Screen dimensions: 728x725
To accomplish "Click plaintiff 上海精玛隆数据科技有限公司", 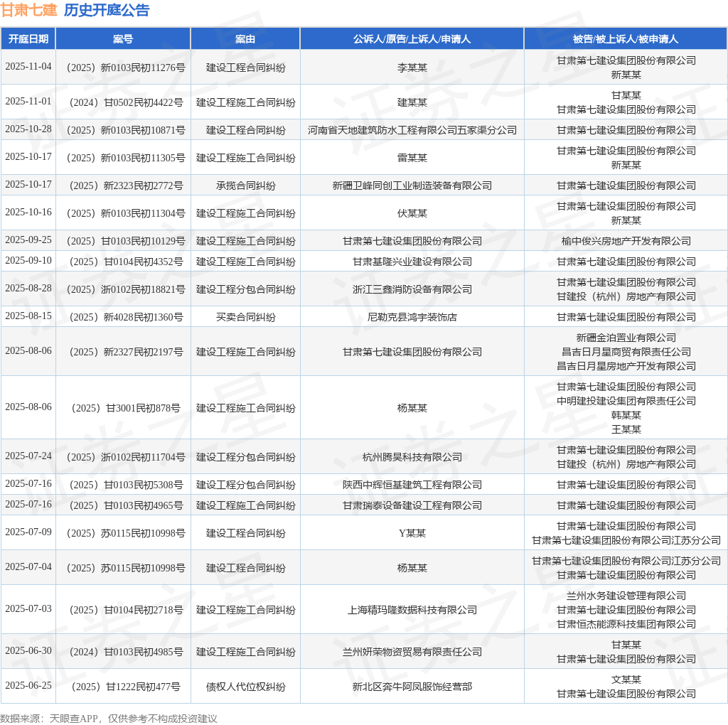I will (x=412, y=610).
